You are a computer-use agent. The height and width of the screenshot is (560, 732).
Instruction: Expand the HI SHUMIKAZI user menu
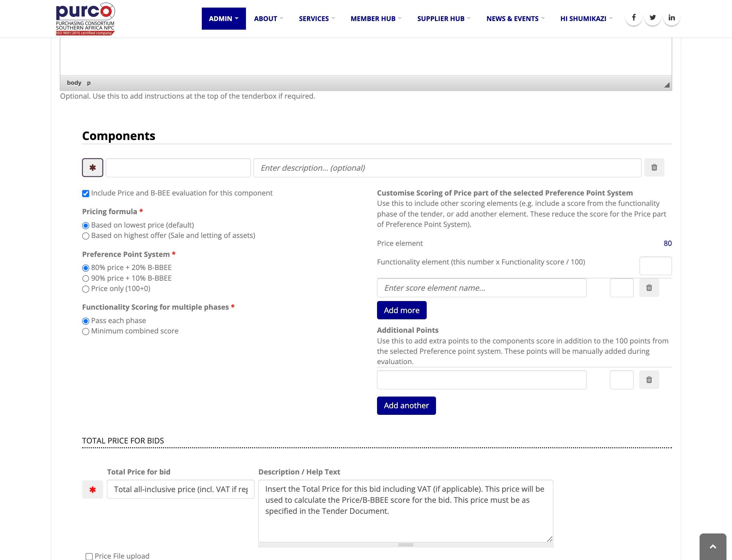pos(586,19)
